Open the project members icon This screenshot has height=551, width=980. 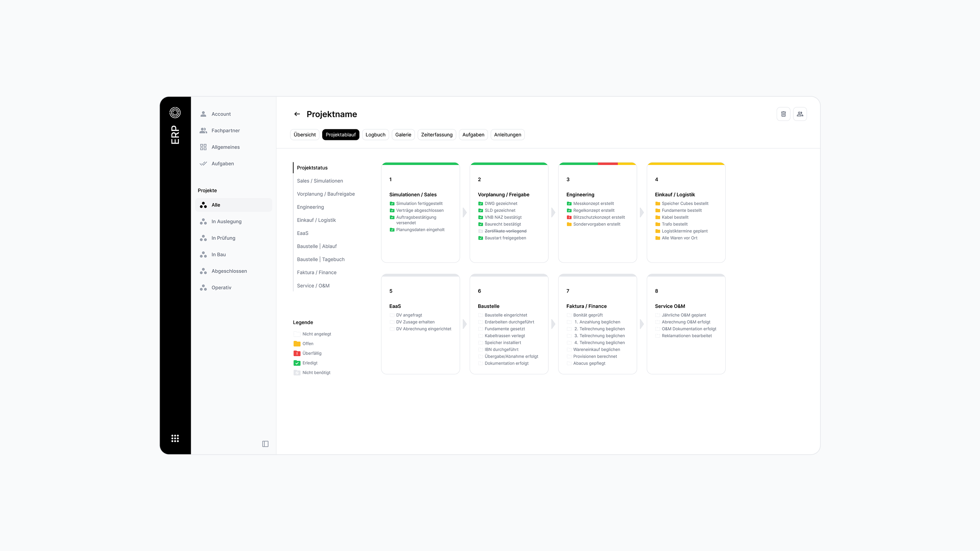800,114
